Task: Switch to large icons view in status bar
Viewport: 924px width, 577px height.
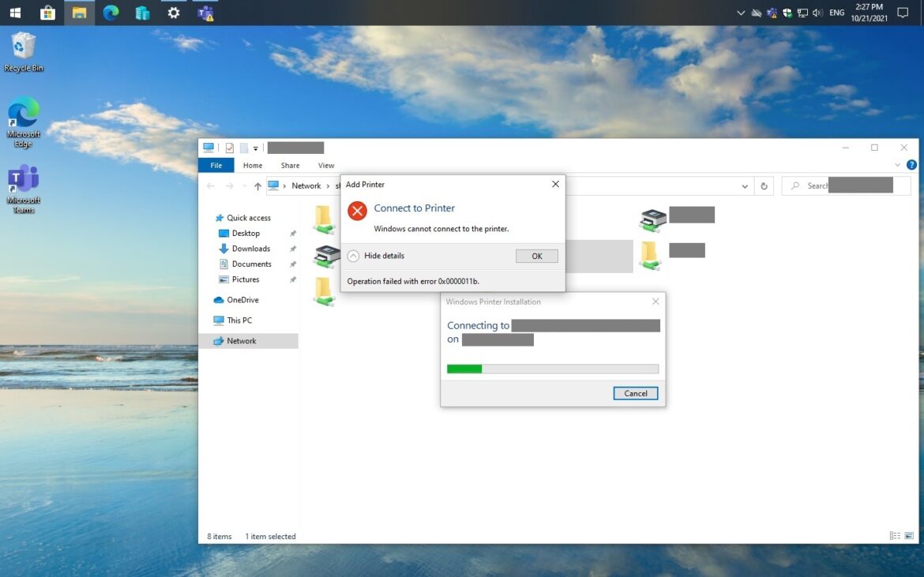Action: pos(910,536)
